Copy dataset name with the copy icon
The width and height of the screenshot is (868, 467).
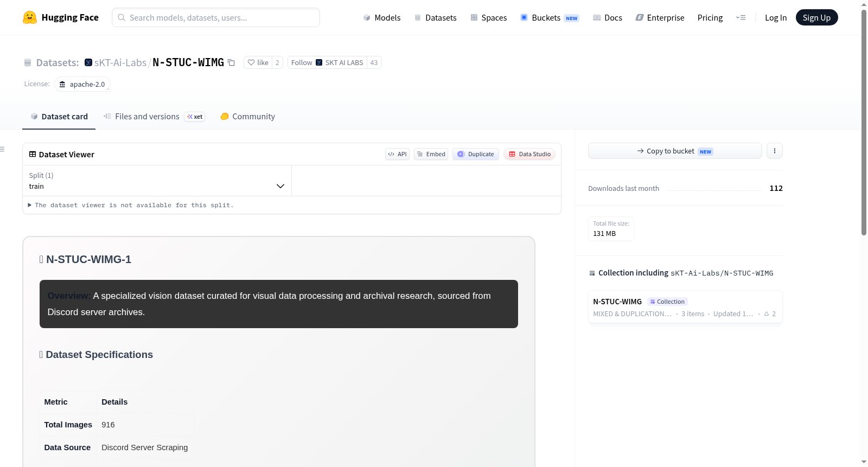pos(231,62)
